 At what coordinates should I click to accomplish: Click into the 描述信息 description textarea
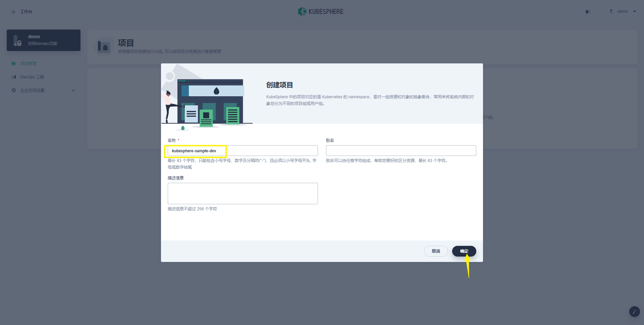click(243, 194)
